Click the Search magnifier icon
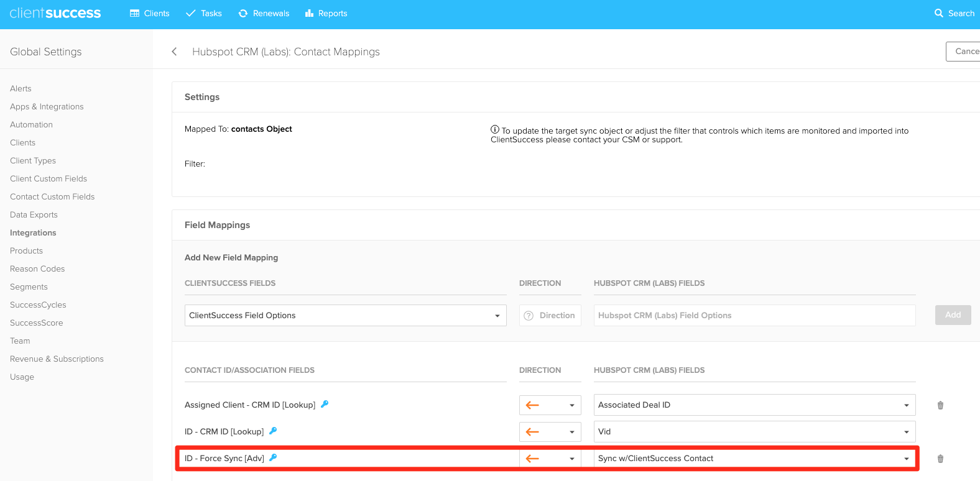Image resolution: width=980 pixels, height=481 pixels. pyautogui.click(x=939, y=13)
